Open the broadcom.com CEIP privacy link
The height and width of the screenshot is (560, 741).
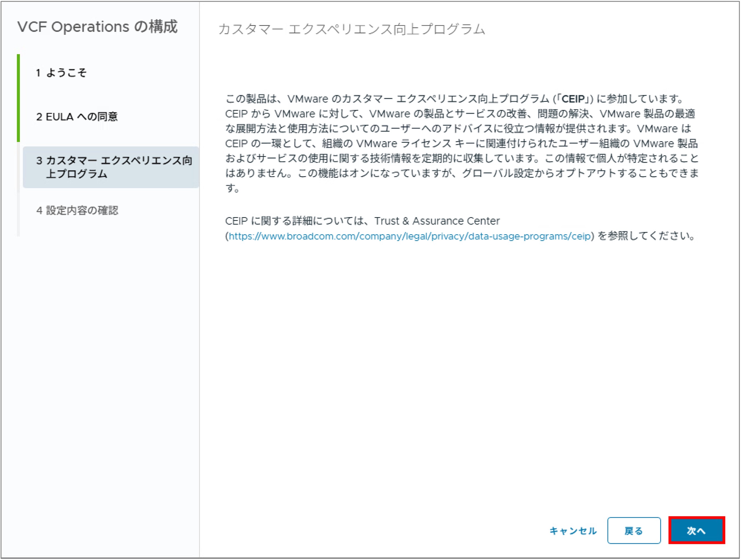pos(409,236)
